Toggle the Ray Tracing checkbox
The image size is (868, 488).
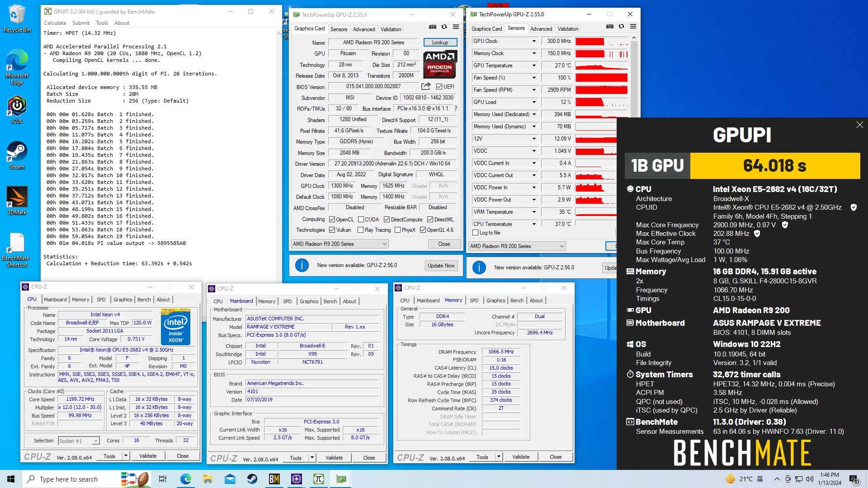[360, 230]
